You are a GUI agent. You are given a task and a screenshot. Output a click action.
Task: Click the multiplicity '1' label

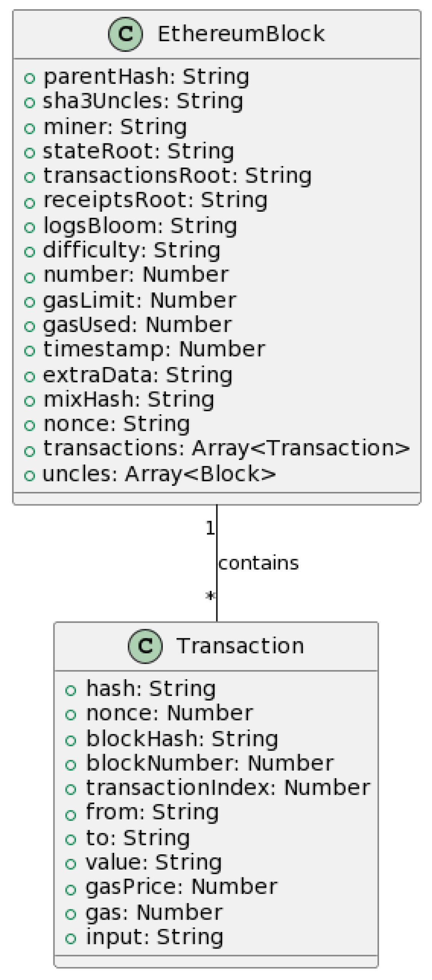[210, 528]
